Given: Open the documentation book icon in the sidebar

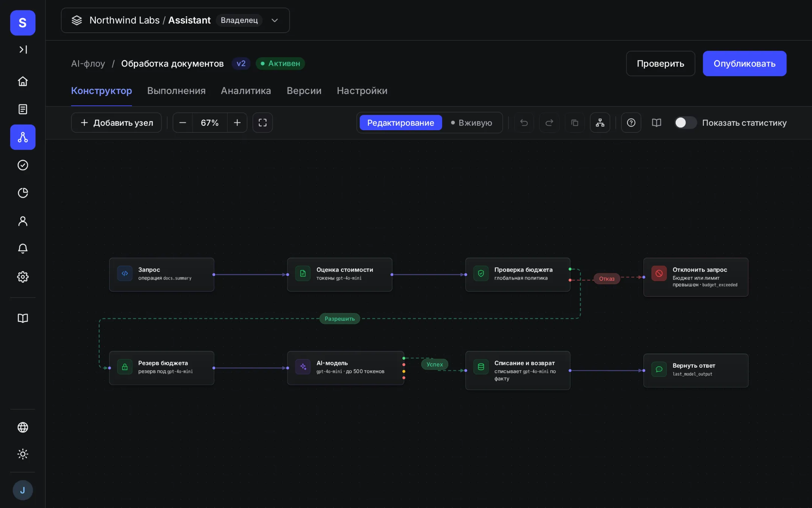Looking at the screenshot, I should (x=23, y=318).
